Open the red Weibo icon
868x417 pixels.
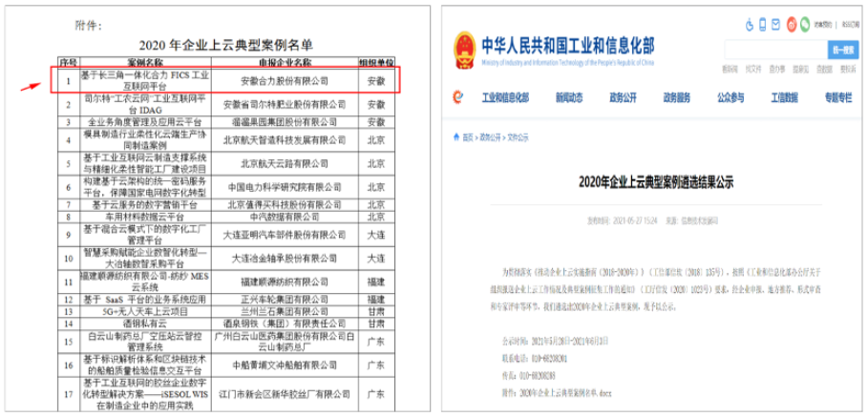(x=791, y=25)
